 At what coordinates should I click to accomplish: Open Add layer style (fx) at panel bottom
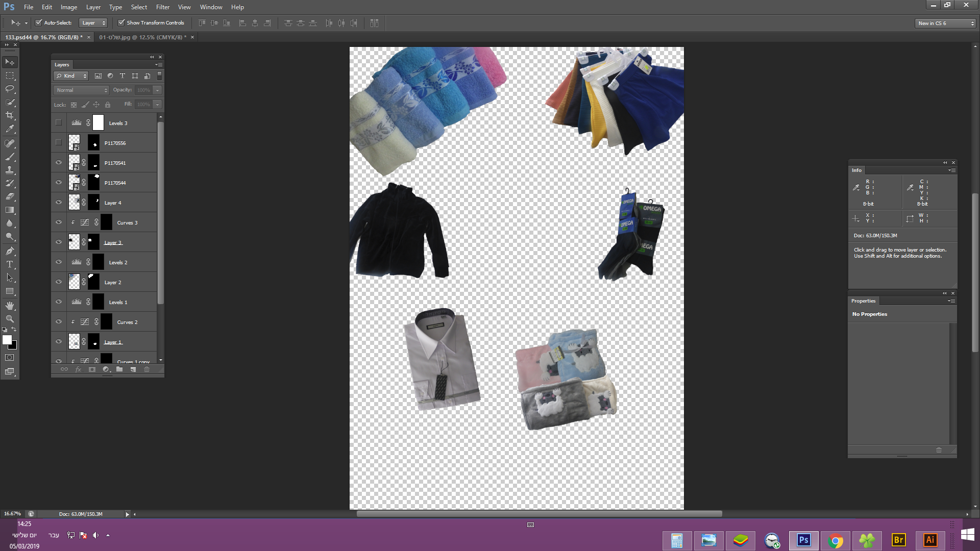click(x=78, y=369)
